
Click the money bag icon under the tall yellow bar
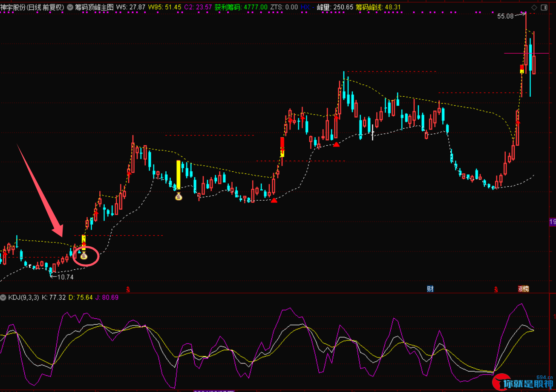click(179, 196)
